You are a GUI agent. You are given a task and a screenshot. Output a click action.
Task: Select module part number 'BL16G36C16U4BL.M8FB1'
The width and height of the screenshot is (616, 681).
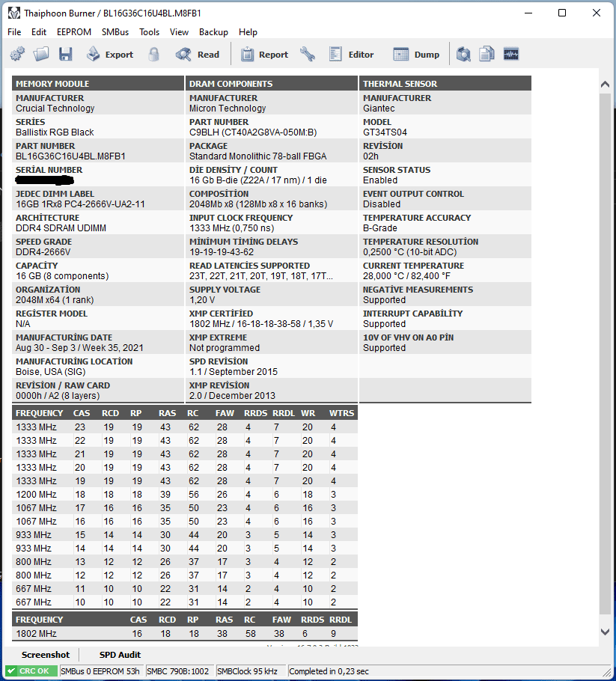click(70, 156)
